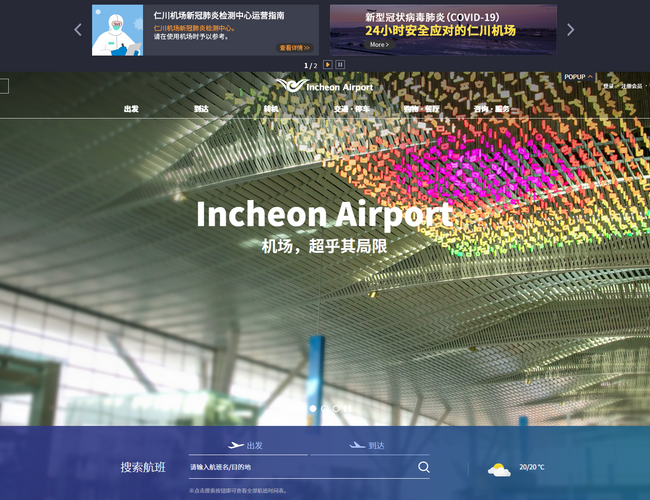Switch to the 出发 flight search tab
Viewport: 650px width, 500px height.
(248, 446)
